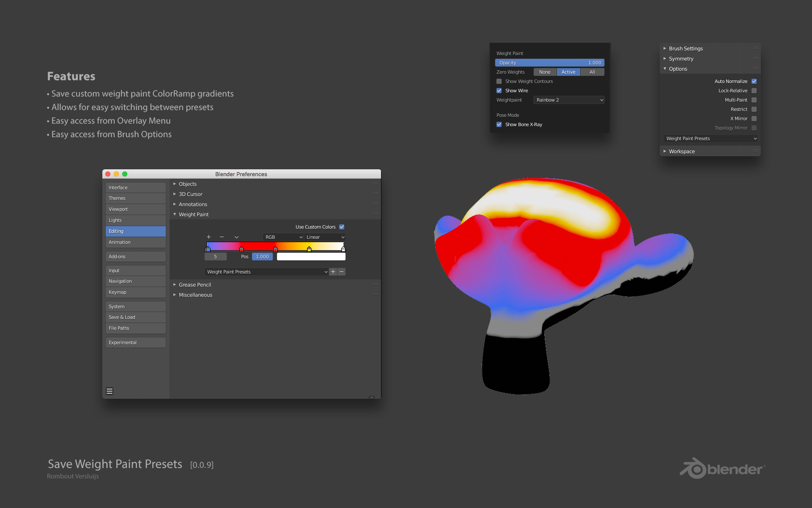Remove the active ColorRamp color stop
The width and height of the screenshot is (812, 508).
click(222, 237)
